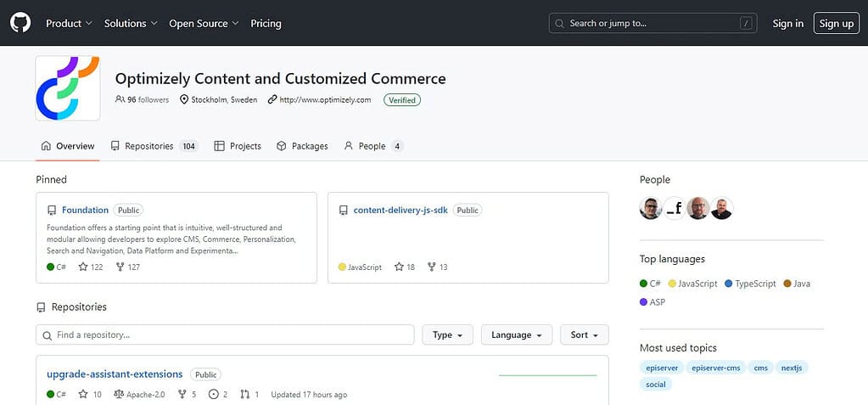The height and width of the screenshot is (405, 868).
Task: Open the Language filter dropdown
Action: pyautogui.click(x=517, y=335)
